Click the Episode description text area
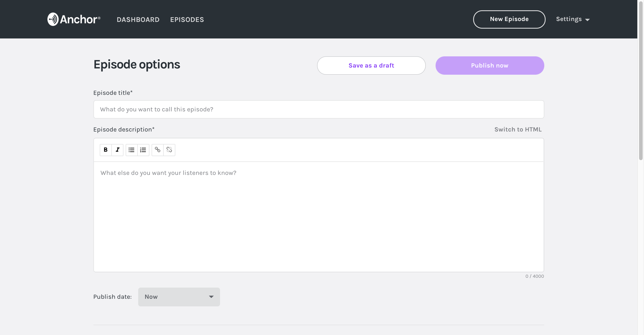644x335 pixels. coord(319,216)
